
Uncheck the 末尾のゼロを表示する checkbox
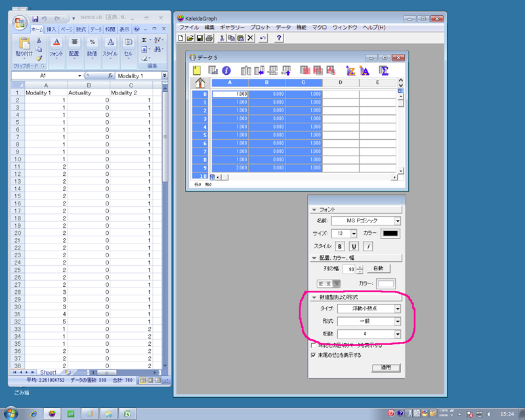coord(314,355)
